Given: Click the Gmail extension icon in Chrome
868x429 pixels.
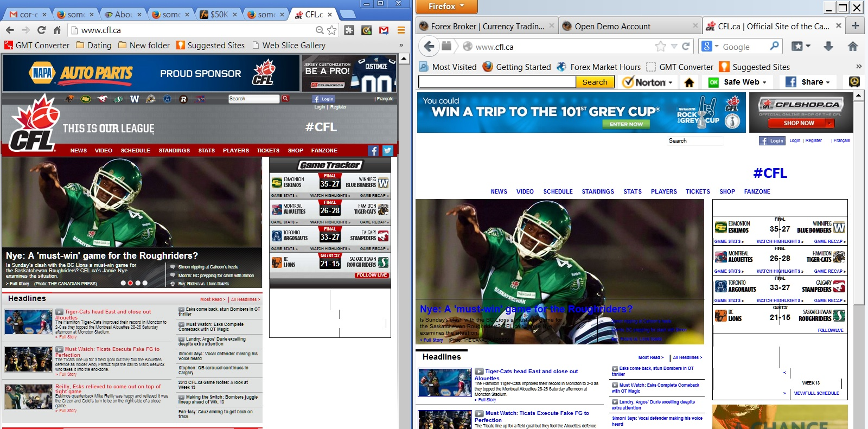Looking at the screenshot, I should point(384,30).
